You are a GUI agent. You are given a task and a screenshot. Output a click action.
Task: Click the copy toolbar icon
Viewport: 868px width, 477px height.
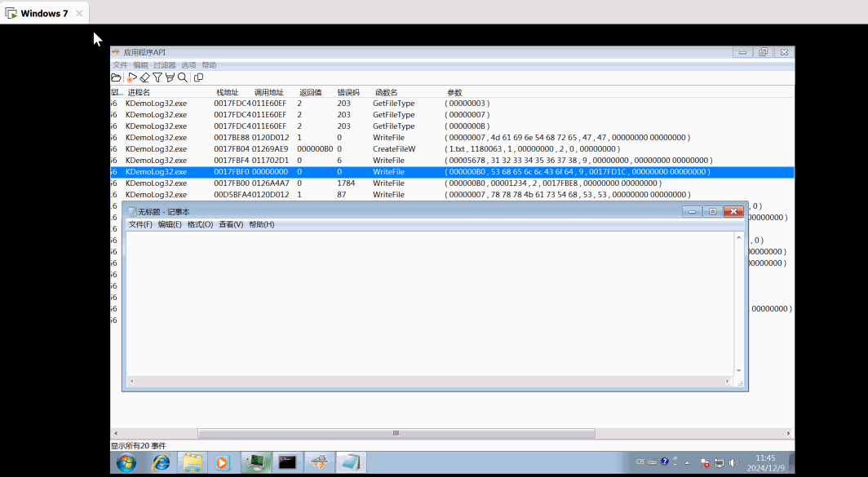pos(199,77)
